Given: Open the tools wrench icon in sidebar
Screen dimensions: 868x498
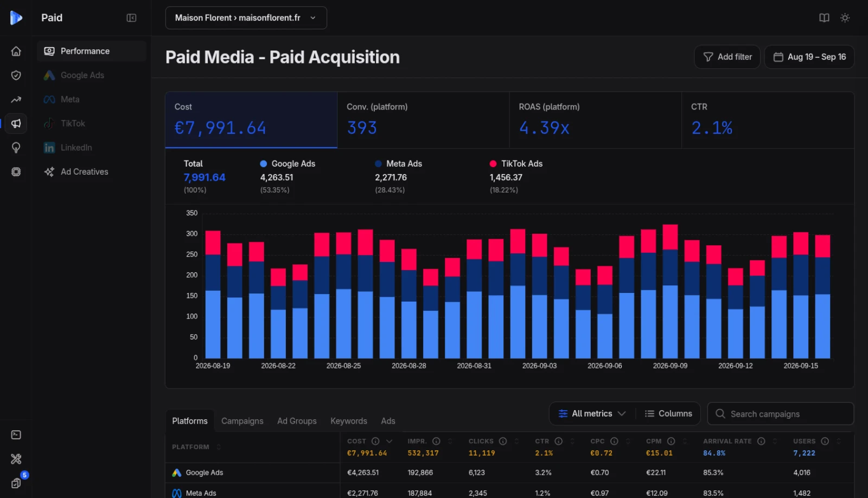Looking at the screenshot, I should 16,459.
